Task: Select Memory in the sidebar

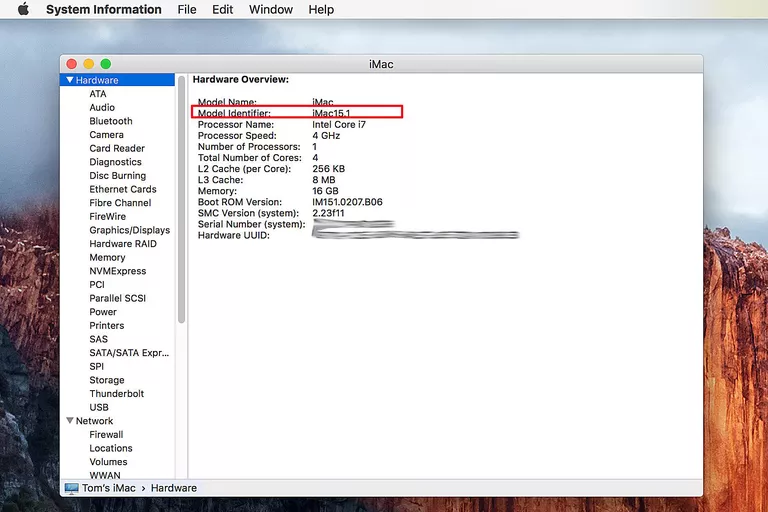Action: (x=107, y=257)
